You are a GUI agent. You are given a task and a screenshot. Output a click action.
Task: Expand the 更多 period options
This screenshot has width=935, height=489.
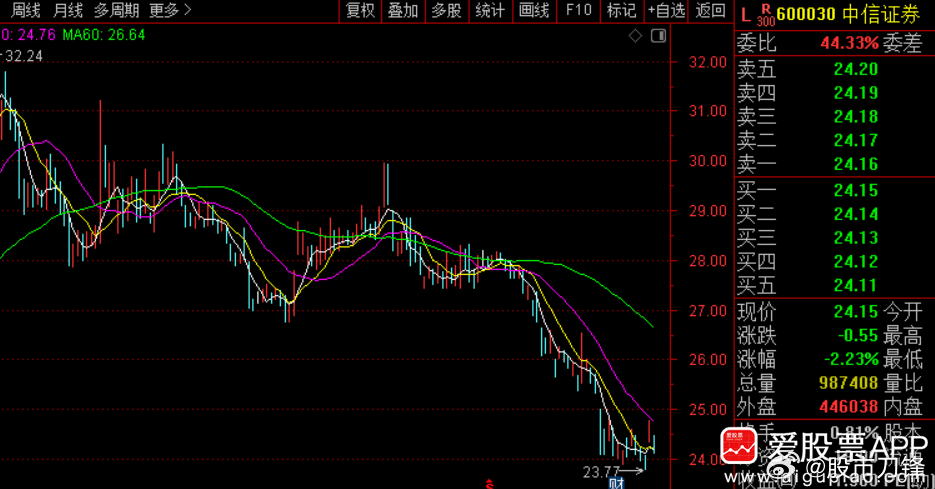click(x=170, y=10)
